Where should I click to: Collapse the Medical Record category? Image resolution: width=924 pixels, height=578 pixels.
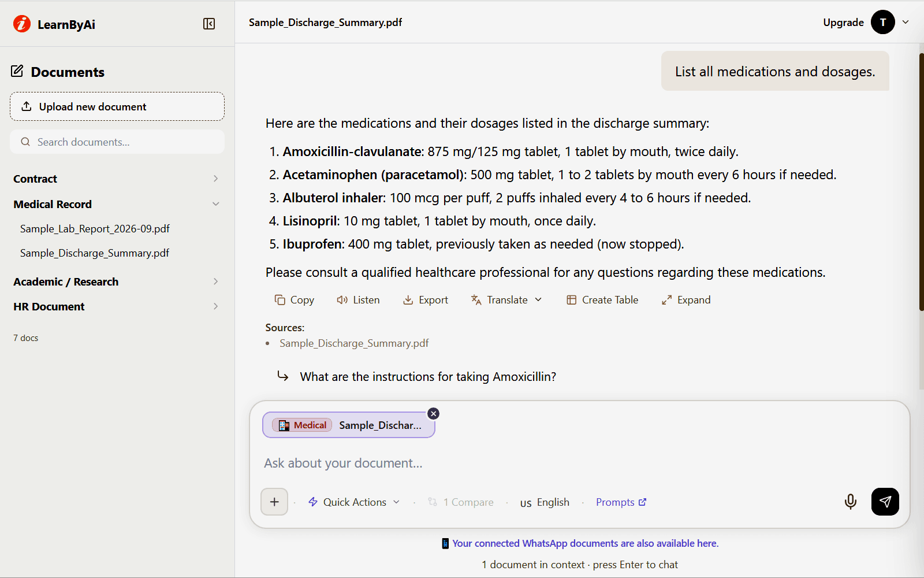click(117, 204)
